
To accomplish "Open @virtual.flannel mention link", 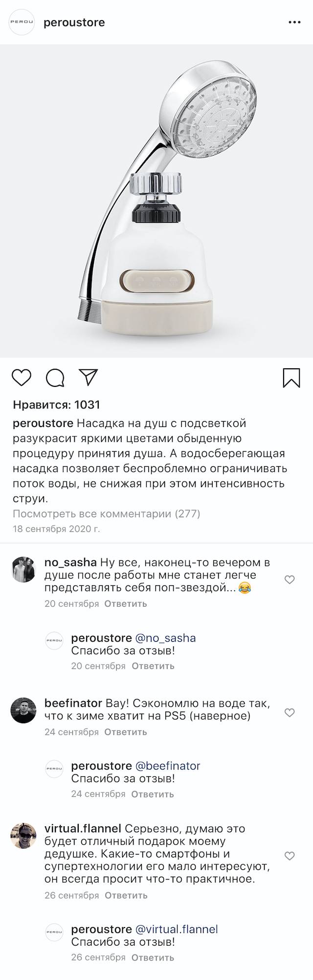I will pyautogui.click(x=177, y=929).
